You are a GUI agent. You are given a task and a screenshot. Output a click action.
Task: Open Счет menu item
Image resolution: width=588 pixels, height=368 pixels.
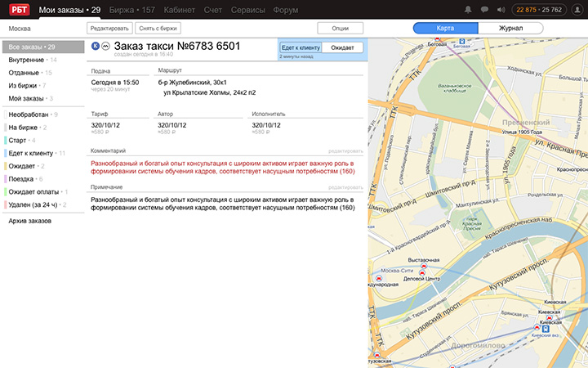pyautogui.click(x=213, y=10)
